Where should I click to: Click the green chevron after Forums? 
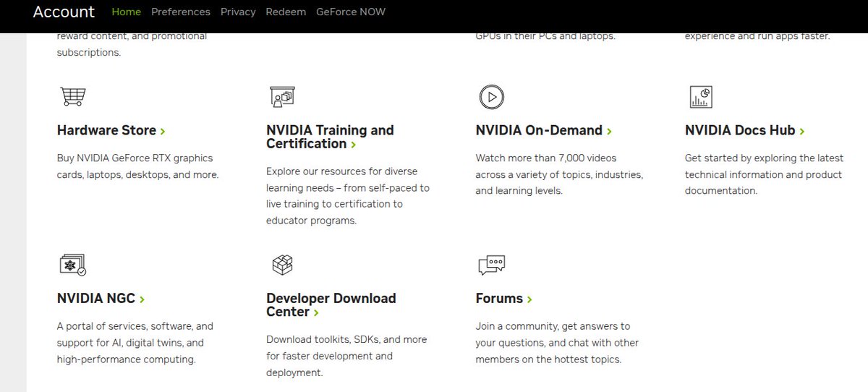pos(529,299)
